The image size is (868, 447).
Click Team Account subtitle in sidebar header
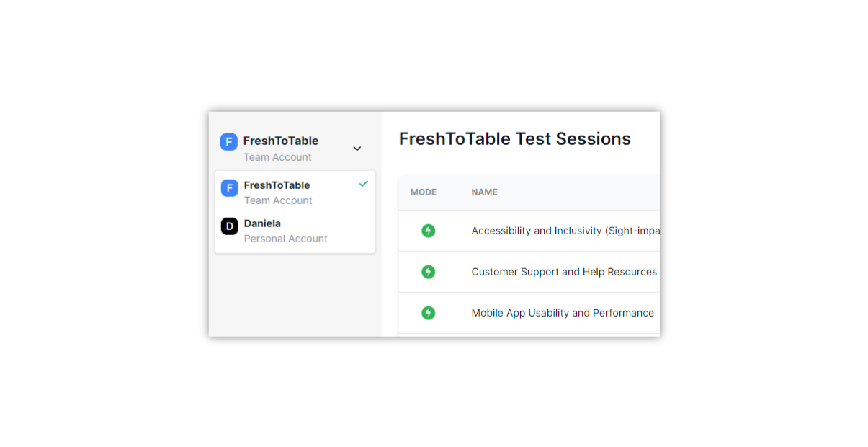click(x=277, y=157)
